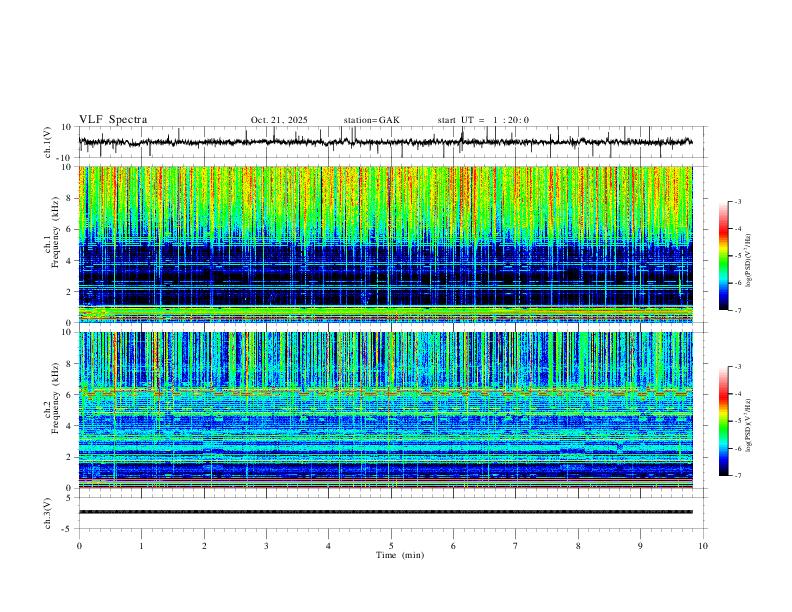Click the "Time (min)" axis title
792x612 pixels.
click(400, 555)
